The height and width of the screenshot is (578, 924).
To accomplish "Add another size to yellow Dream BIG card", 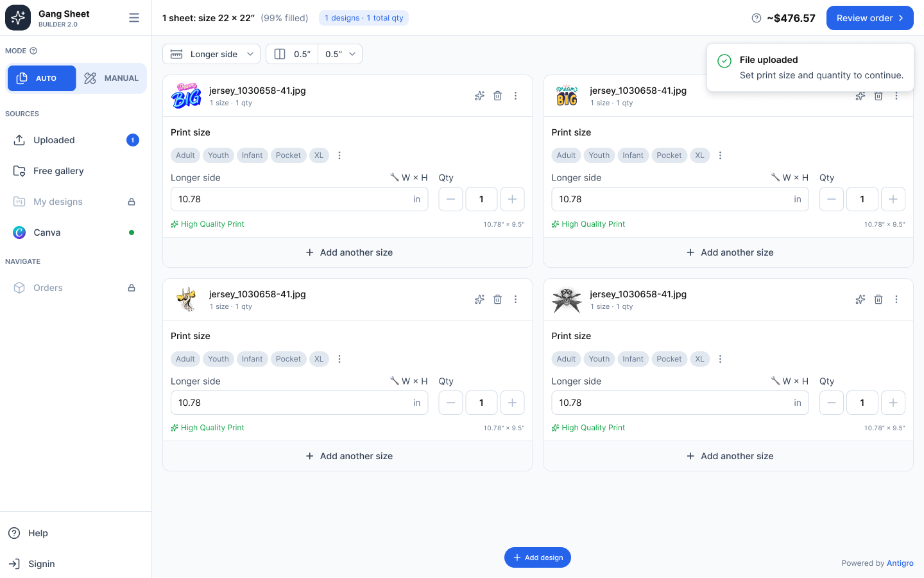I will pyautogui.click(x=728, y=252).
